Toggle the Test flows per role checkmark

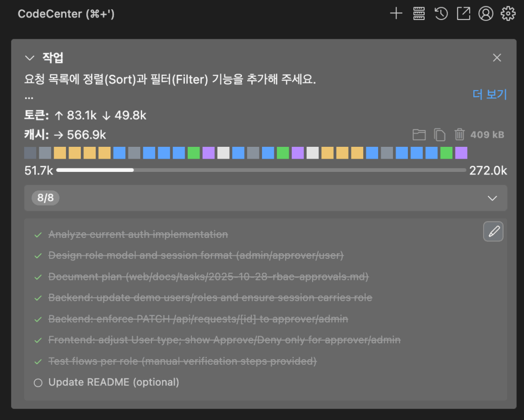(38, 362)
